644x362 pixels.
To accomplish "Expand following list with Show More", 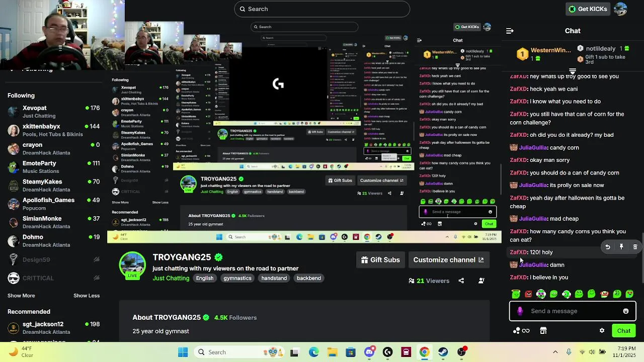I will 21,296.
